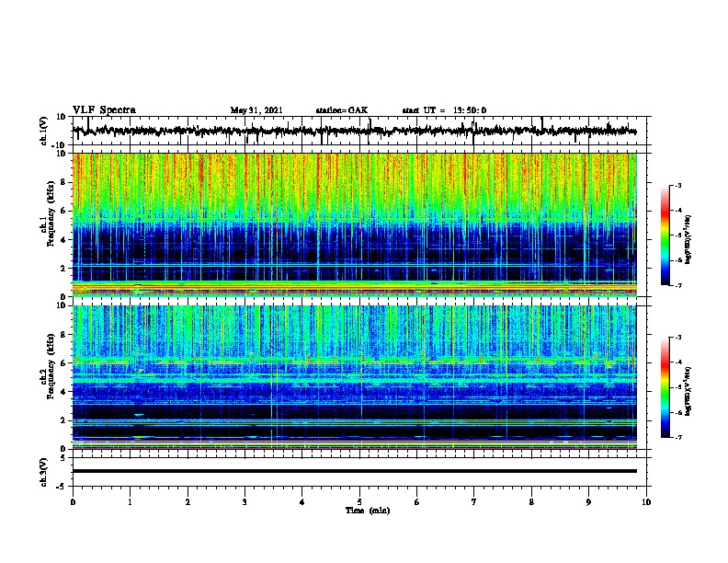Viewport: 728px width, 563px height.
Task: Click the ch.1(V) waveform axis label
Action: pyautogui.click(x=44, y=131)
